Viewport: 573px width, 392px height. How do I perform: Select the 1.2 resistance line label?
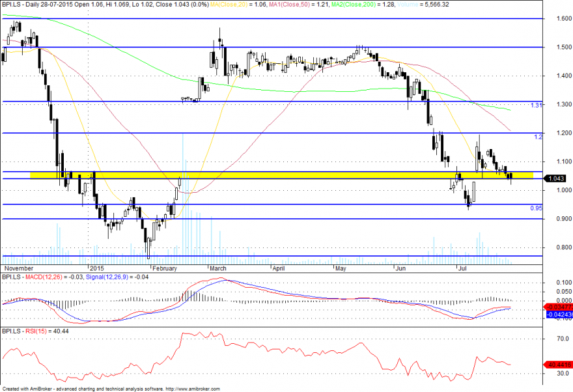click(538, 137)
